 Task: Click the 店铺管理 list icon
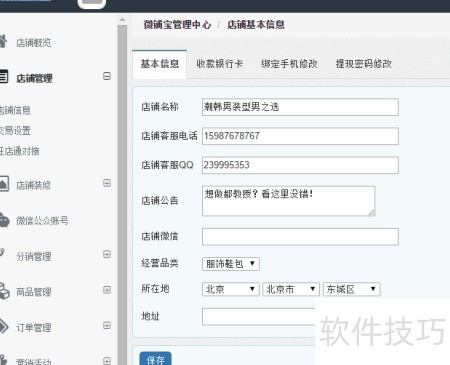[x=4, y=76]
